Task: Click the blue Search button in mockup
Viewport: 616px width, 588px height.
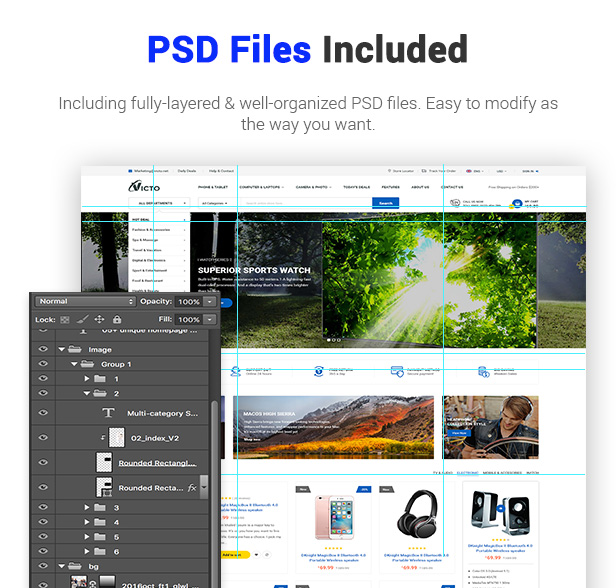Action: 385,203
